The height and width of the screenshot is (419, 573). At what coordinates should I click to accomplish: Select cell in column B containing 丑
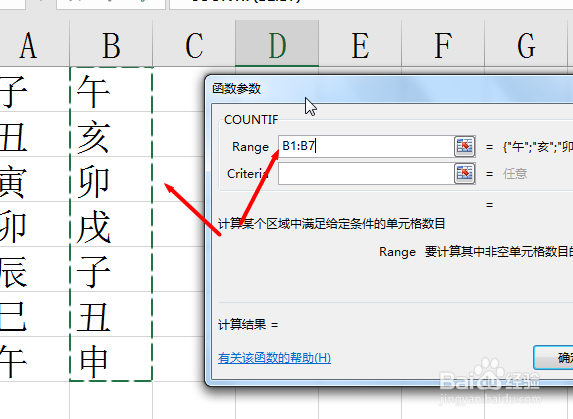(111, 314)
